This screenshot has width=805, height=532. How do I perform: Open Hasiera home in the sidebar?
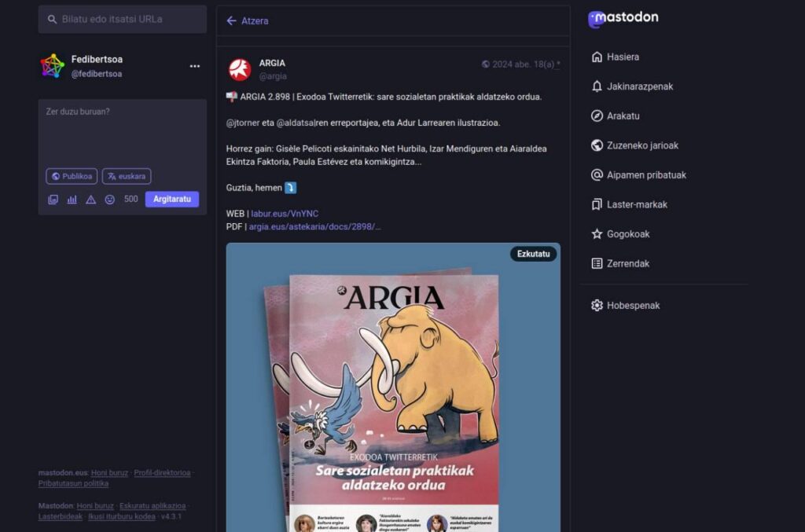[622, 57]
